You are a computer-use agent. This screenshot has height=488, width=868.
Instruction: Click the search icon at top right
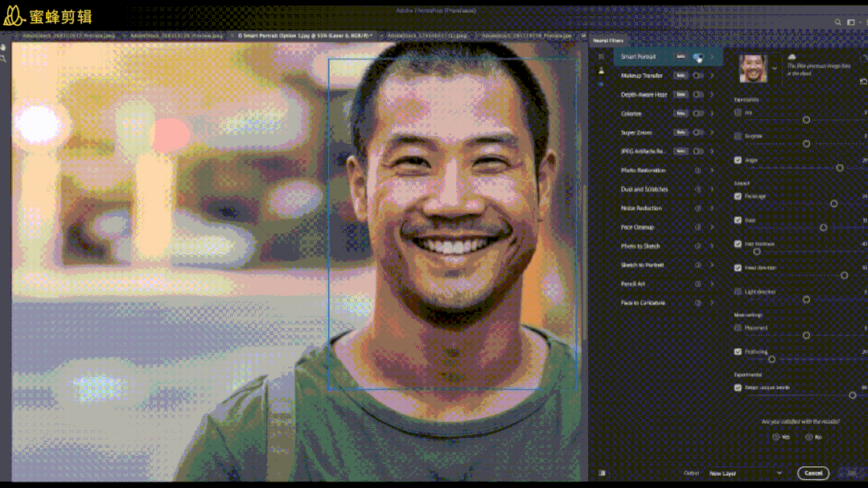click(x=837, y=23)
